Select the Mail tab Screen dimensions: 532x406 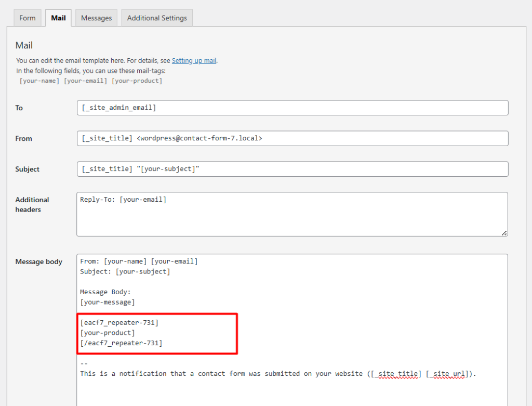(58, 18)
